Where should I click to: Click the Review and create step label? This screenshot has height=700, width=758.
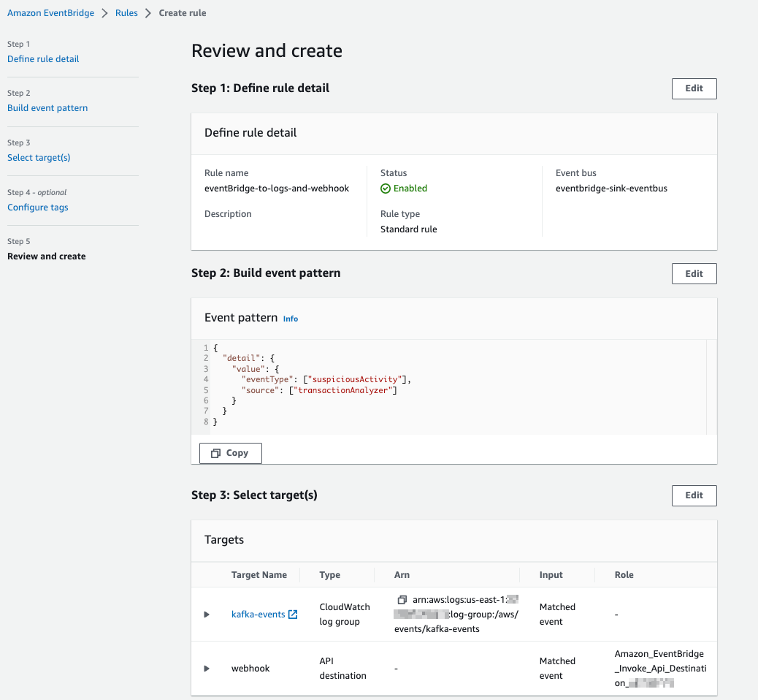tap(47, 256)
